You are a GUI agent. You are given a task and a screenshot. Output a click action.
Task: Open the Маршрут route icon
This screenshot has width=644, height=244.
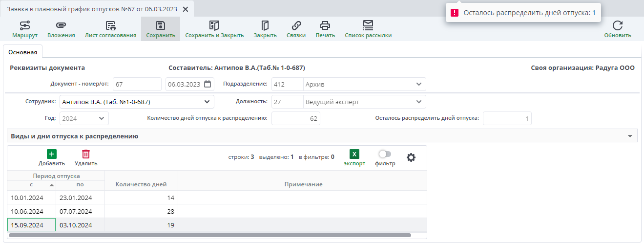pyautogui.click(x=25, y=29)
